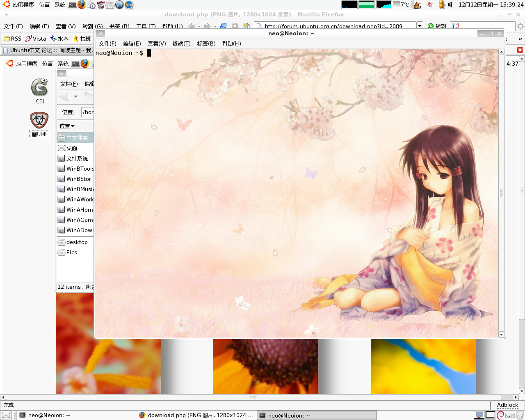Image resolution: width=525 pixels, height=420 pixels.
Task: Open terminal 标签(B) menu
Action: tap(206, 43)
